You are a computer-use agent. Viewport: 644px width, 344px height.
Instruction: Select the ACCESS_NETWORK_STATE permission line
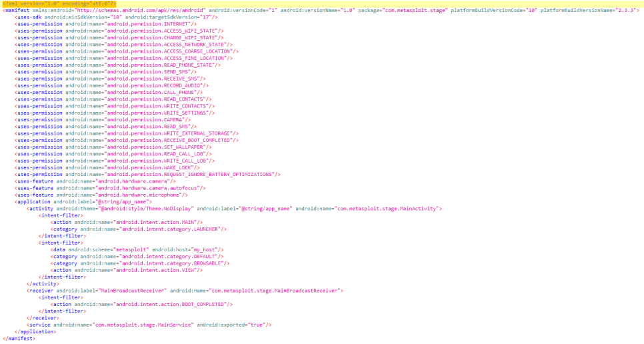(123, 45)
